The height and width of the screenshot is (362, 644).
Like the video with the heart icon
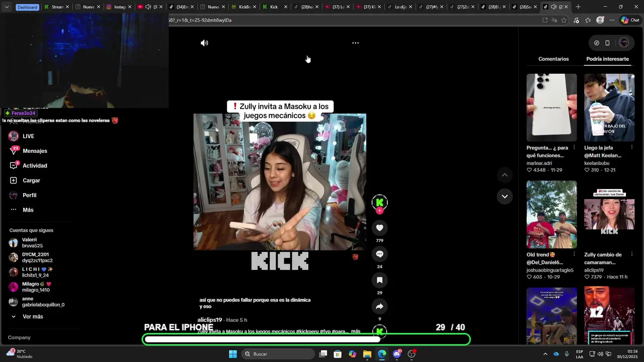click(380, 228)
